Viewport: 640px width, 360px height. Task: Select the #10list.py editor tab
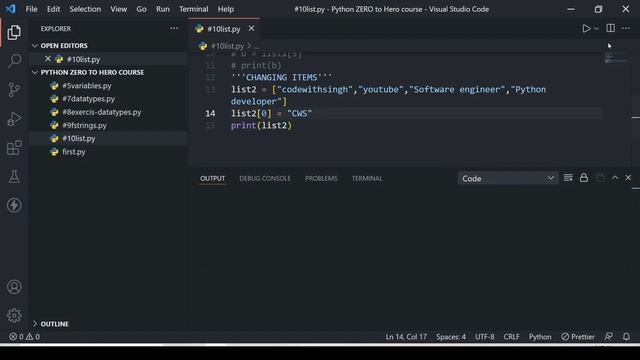click(223, 29)
